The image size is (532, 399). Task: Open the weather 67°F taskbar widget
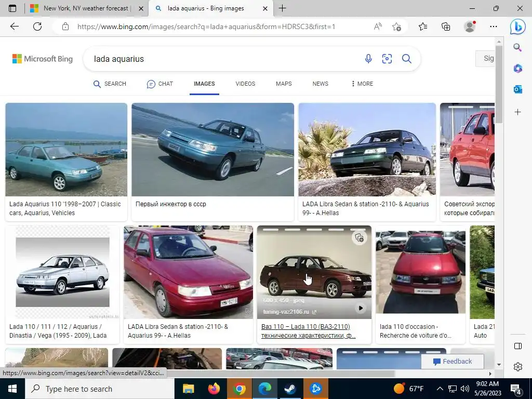coord(409,389)
